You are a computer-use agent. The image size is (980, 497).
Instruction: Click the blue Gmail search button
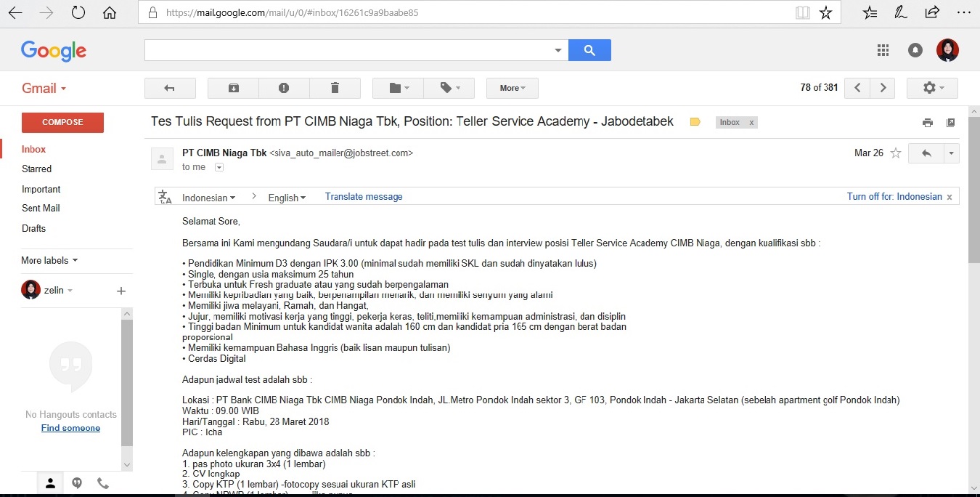[589, 50]
